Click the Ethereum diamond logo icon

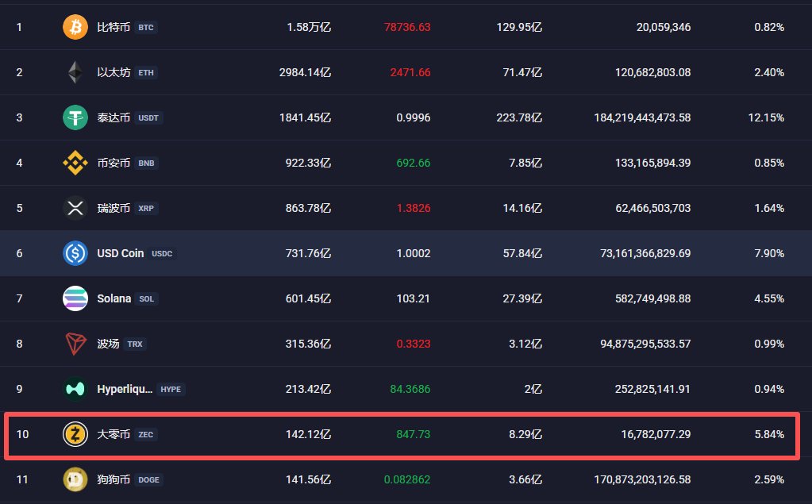[75, 72]
